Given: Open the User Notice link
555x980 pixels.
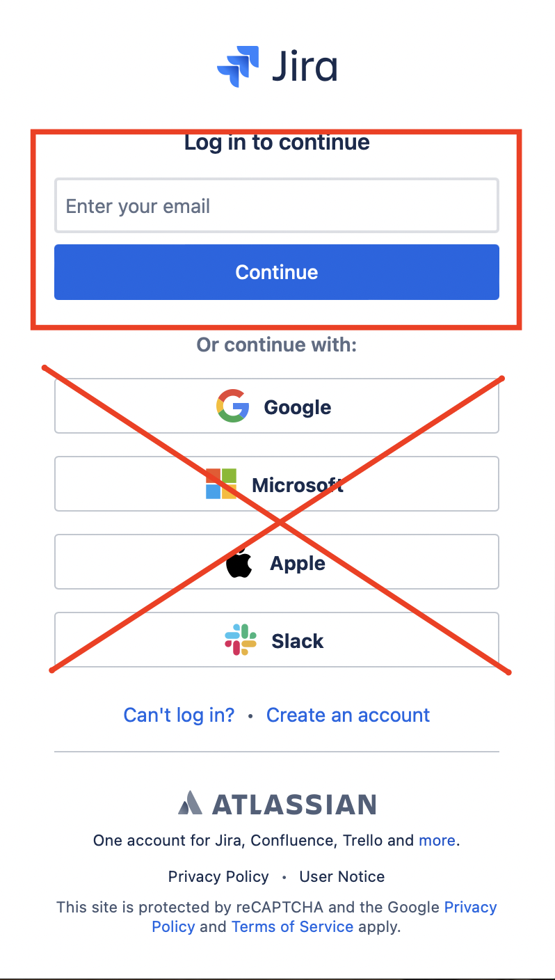Looking at the screenshot, I should (341, 876).
